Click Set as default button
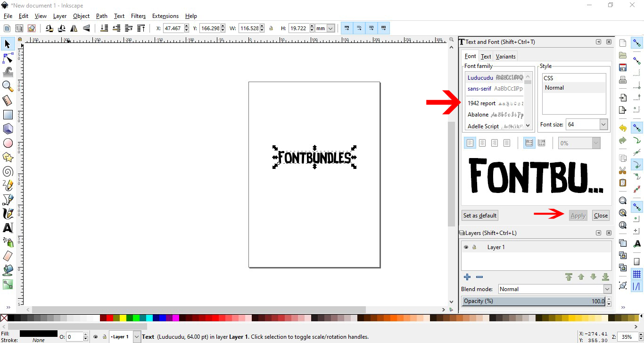Screen dimensions: 644x343 coord(480,216)
